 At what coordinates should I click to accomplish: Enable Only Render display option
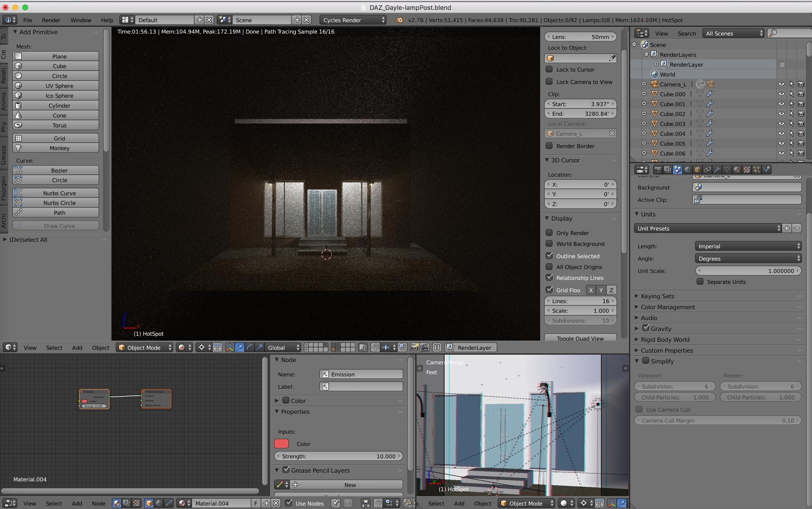click(549, 232)
